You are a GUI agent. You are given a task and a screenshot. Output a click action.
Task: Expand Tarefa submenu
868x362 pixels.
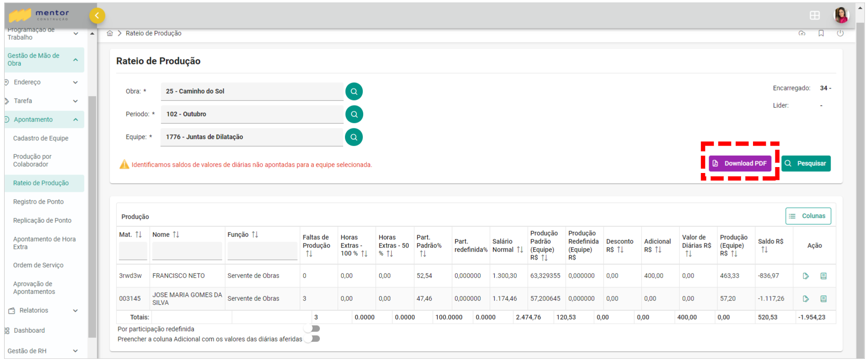click(75, 101)
